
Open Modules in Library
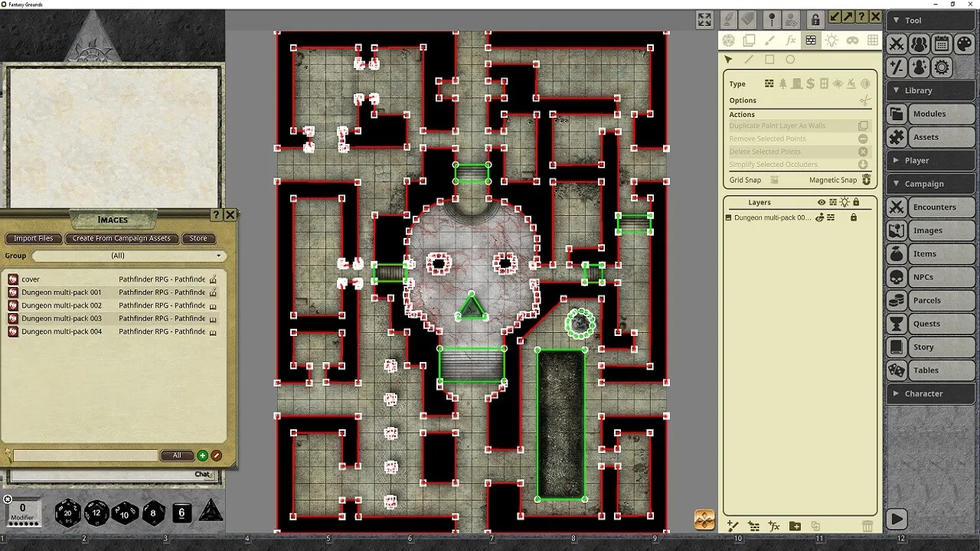point(931,114)
